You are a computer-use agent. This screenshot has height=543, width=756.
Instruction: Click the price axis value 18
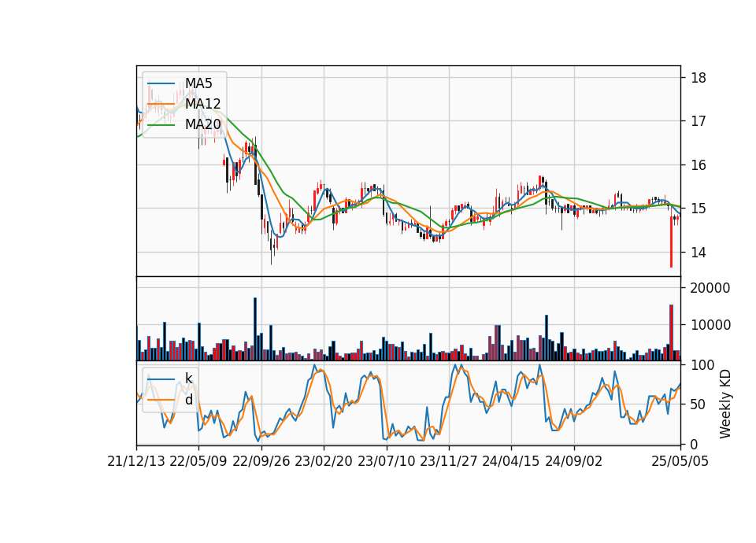coord(699,78)
